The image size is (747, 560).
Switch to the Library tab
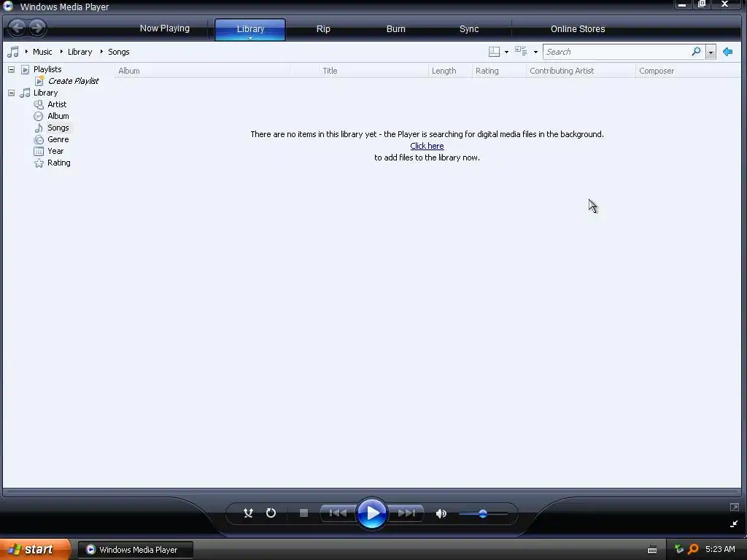(250, 28)
